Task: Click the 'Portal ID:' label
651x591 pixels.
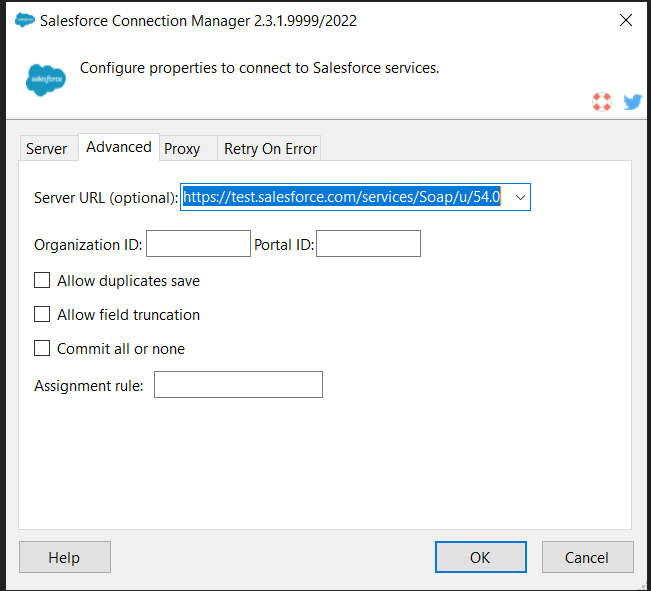Action: (x=284, y=245)
